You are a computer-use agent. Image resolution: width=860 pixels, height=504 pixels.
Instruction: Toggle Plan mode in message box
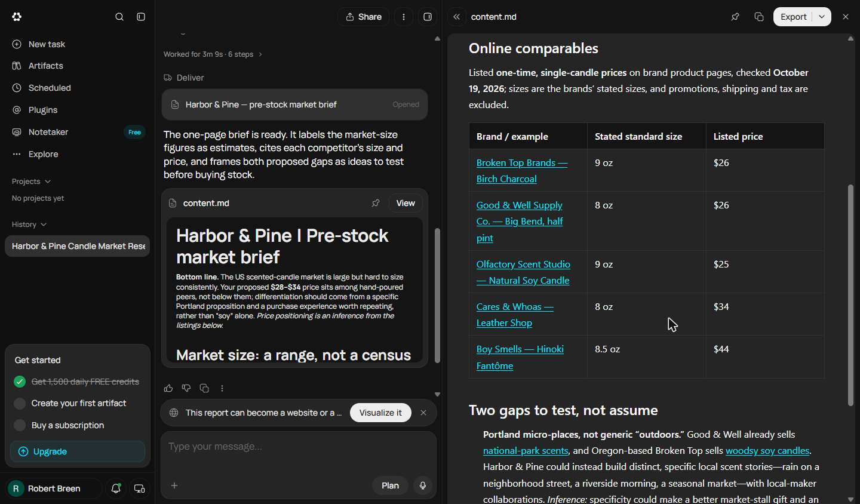pos(390,485)
